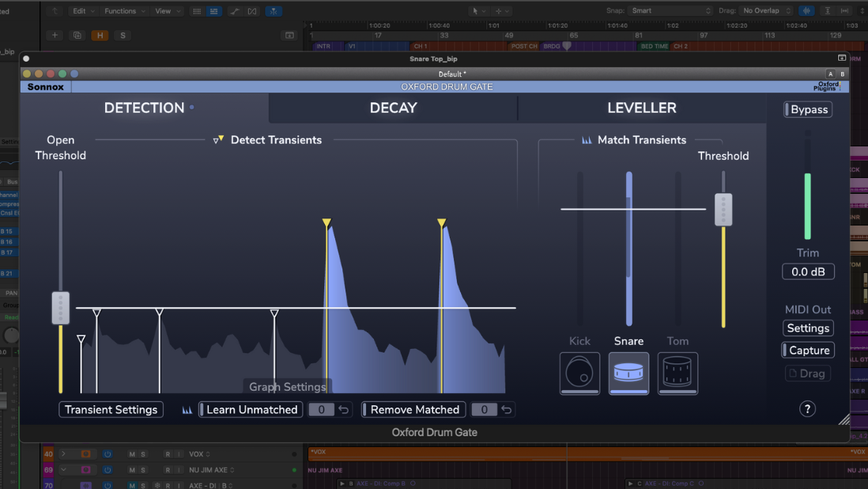Open the pointer tool dropdown

[477, 11]
